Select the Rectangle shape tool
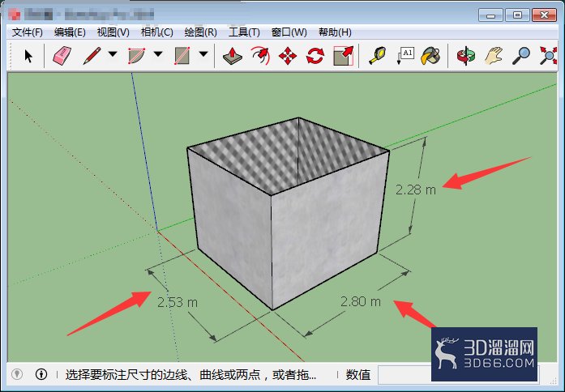 click(182, 56)
